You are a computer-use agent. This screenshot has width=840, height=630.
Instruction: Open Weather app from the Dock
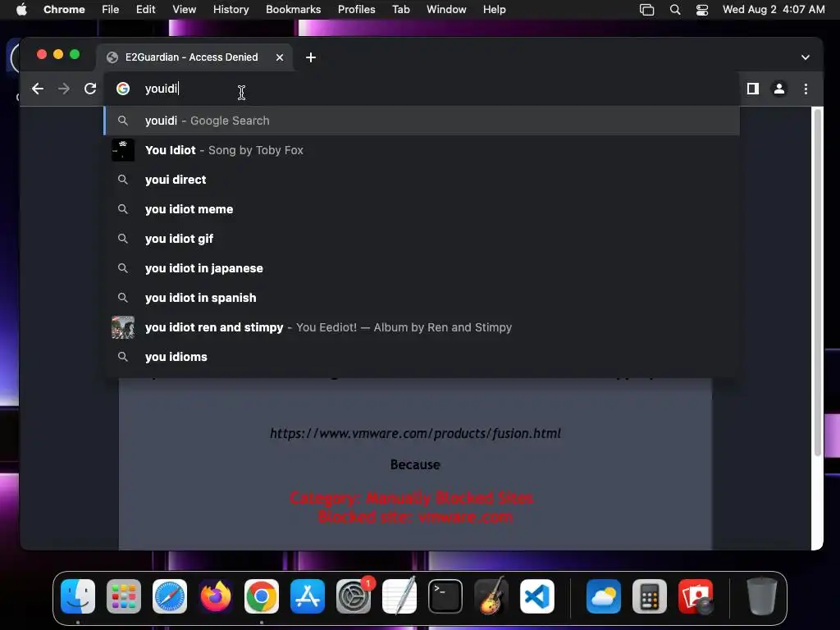click(604, 596)
